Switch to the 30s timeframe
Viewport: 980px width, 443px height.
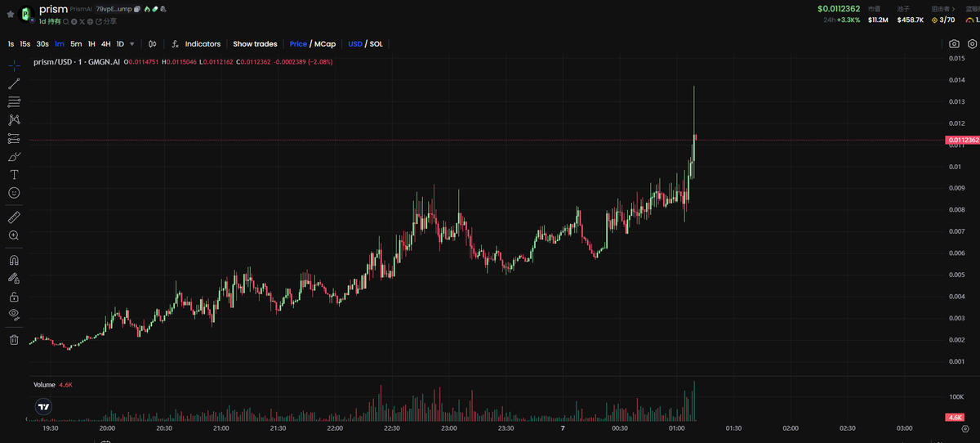tap(42, 44)
